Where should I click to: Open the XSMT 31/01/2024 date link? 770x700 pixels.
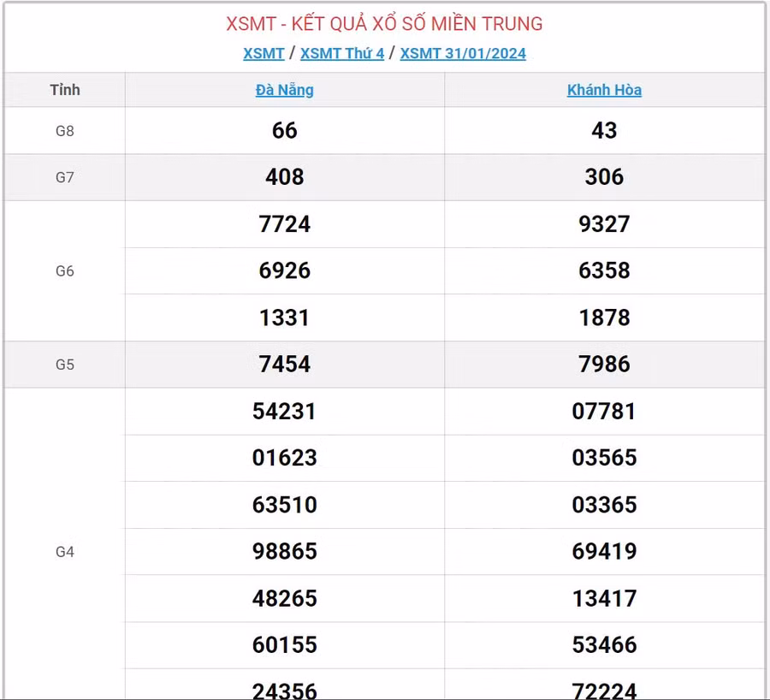pos(463,53)
